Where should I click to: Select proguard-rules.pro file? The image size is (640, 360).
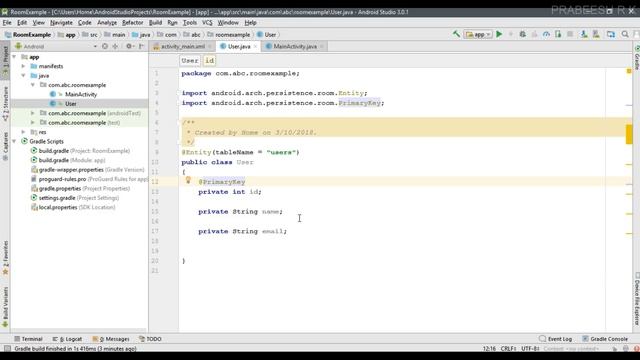[89, 179]
